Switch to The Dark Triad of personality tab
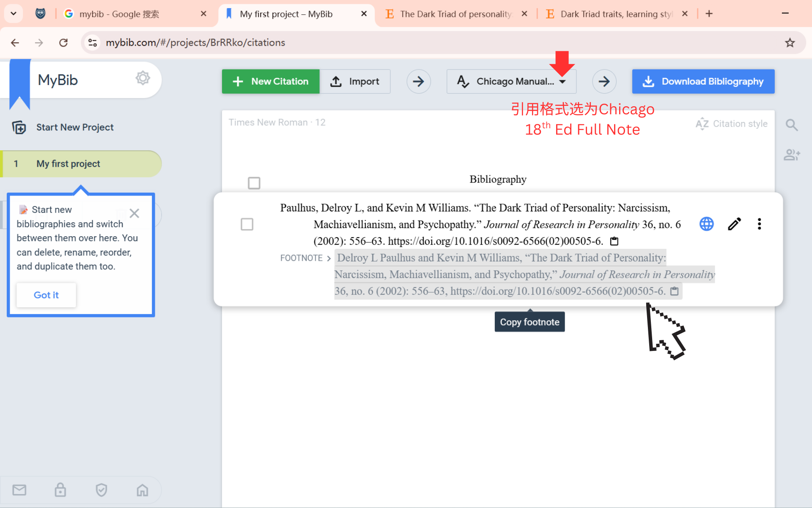This screenshot has width=812, height=508. (455, 14)
